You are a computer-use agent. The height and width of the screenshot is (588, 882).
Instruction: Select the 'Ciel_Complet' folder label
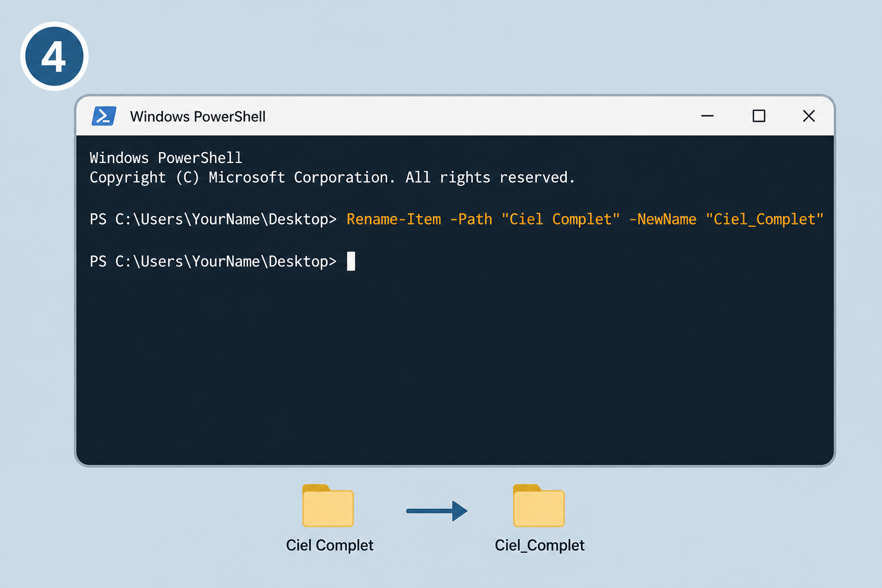(x=540, y=545)
